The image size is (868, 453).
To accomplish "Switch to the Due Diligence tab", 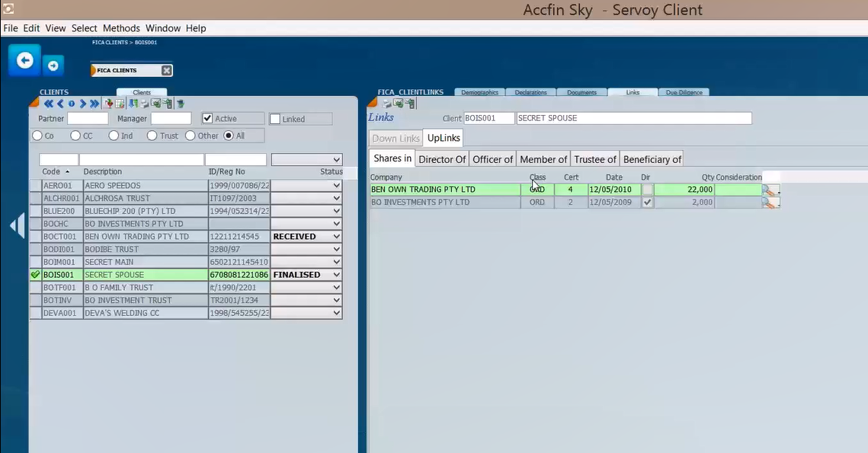I will click(684, 92).
